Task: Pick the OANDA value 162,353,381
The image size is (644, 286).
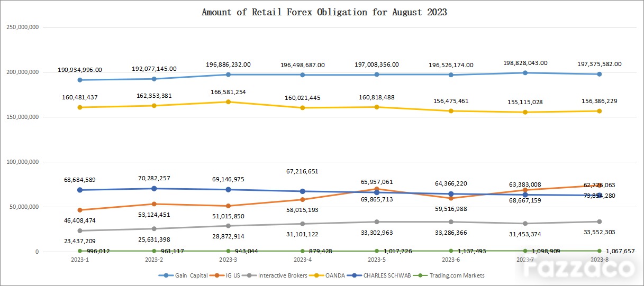Action: (x=154, y=96)
